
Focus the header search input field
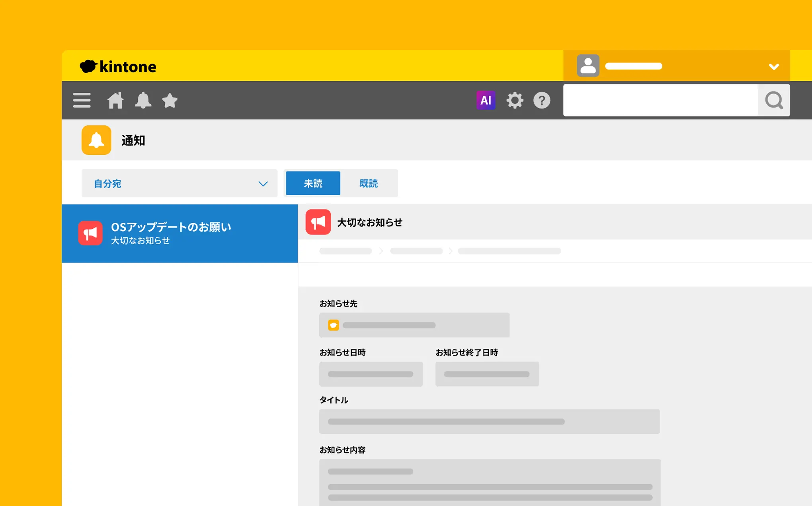click(x=660, y=100)
